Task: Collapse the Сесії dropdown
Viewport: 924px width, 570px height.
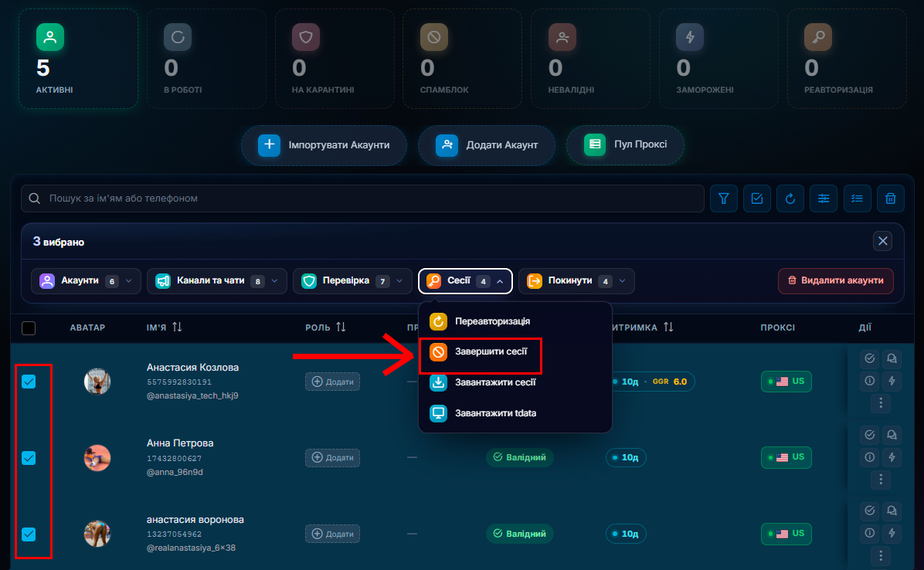Action: pos(466,281)
